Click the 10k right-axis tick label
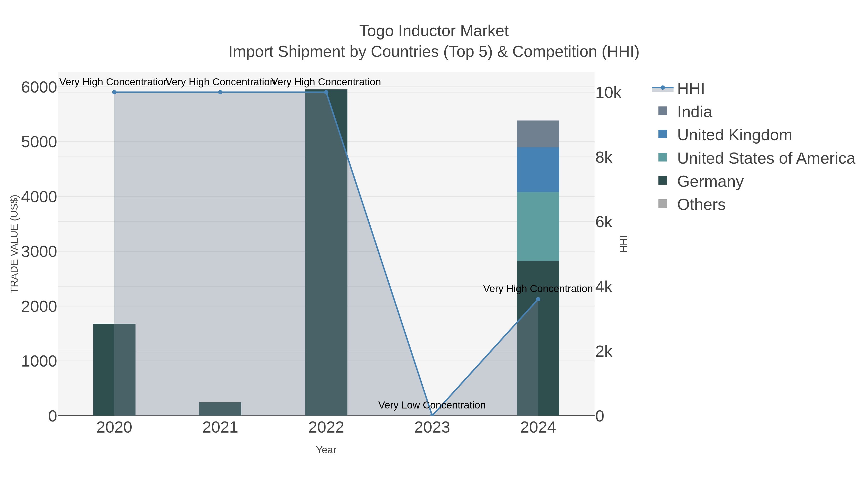The image size is (868, 488). 608,93
